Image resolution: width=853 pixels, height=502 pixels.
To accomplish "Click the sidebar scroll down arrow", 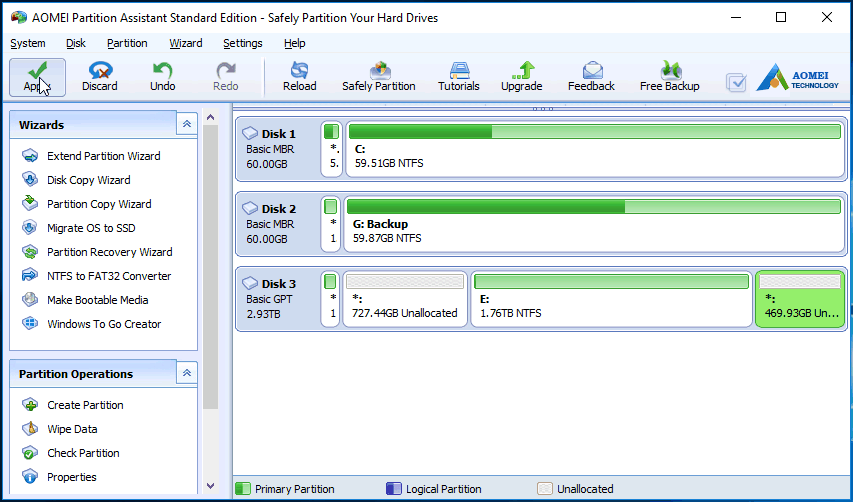I will (x=211, y=486).
